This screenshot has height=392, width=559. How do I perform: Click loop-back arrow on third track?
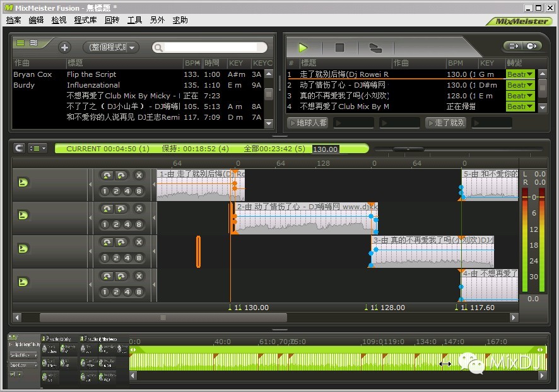point(107,242)
